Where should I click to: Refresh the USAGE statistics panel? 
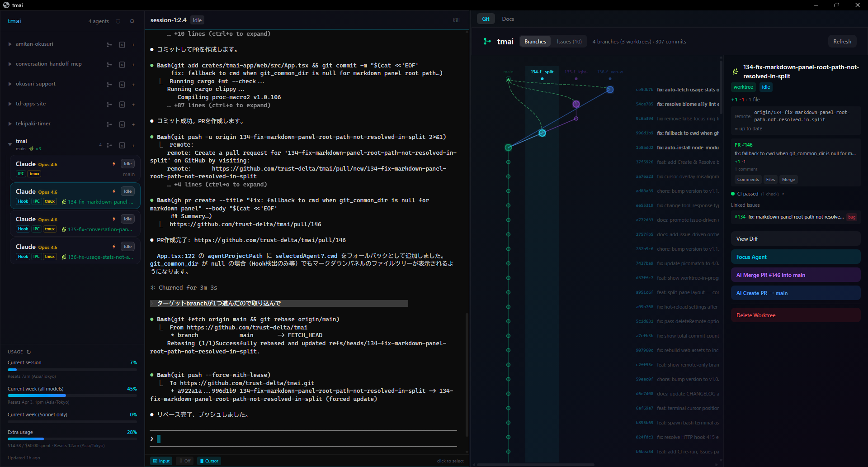[x=28, y=352]
